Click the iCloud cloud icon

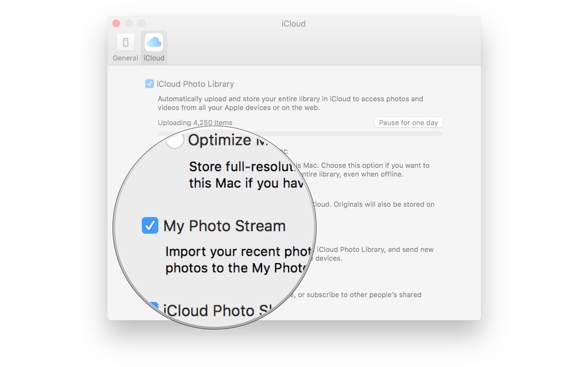click(x=154, y=42)
